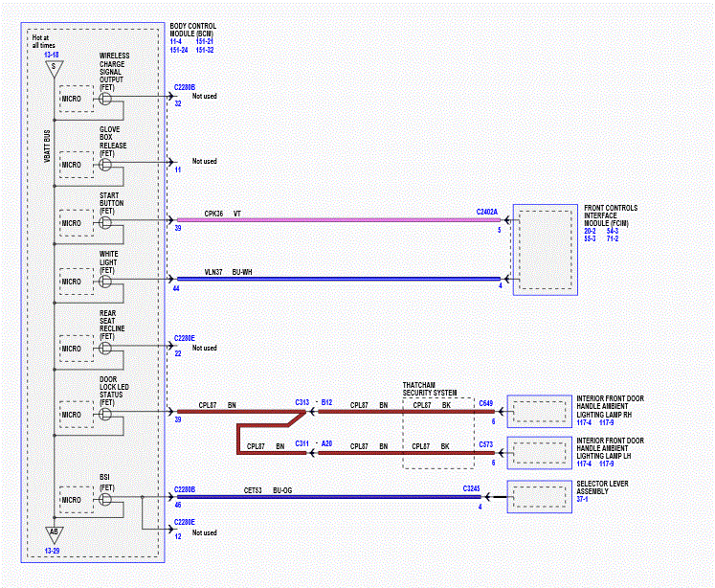Click the Thatcham Security System label
This screenshot has height=588, width=715.
430,389
